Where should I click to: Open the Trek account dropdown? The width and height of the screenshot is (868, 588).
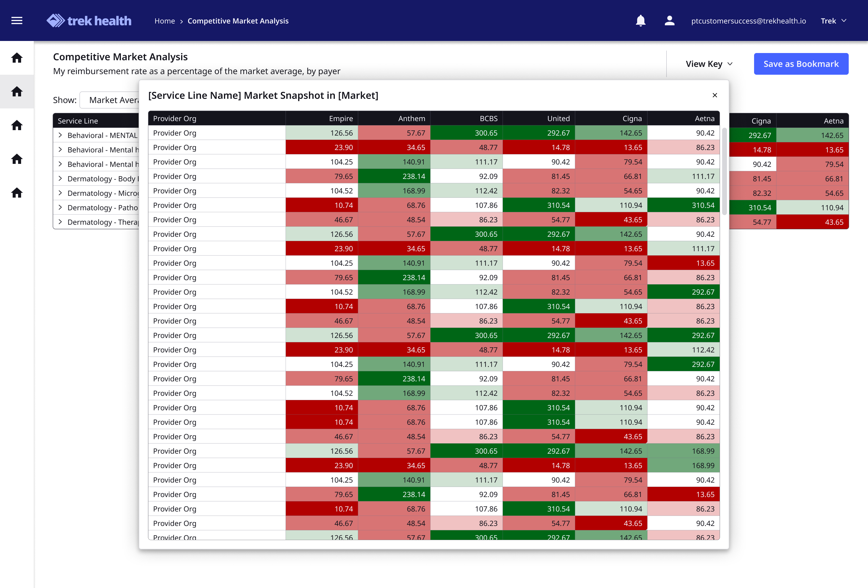click(x=833, y=21)
